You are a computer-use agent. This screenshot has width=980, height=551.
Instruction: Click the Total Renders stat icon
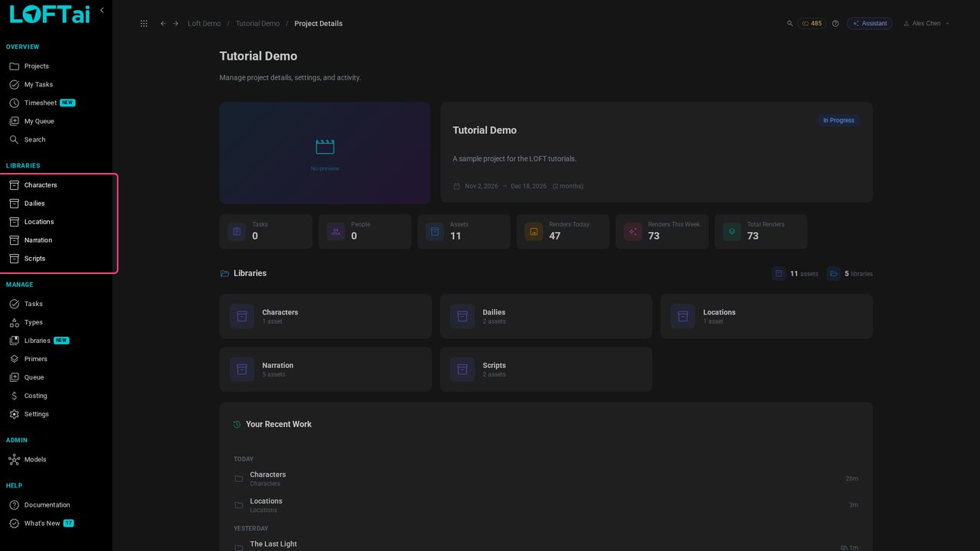(732, 231)
